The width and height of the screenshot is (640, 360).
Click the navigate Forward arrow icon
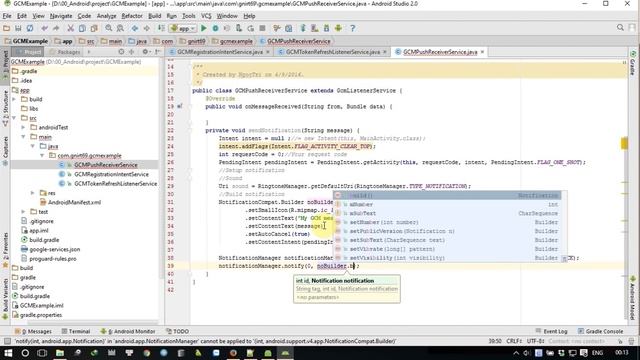coord(146,28)
